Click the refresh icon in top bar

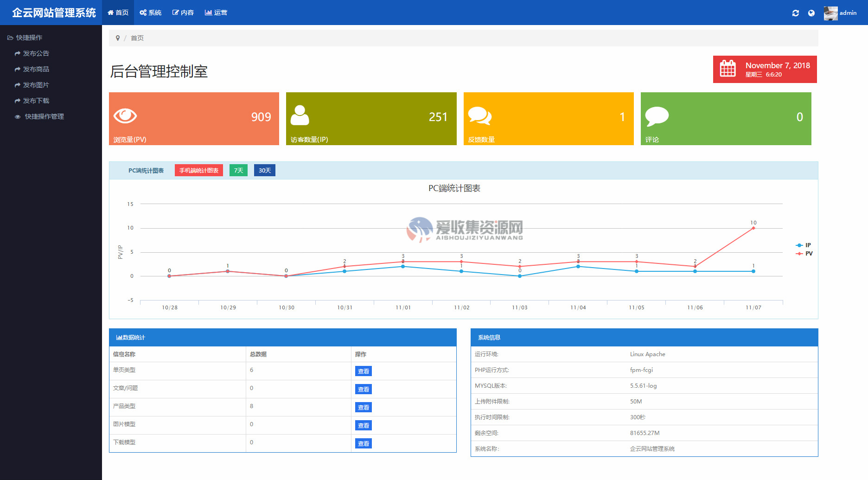click(x=795, y=13)
